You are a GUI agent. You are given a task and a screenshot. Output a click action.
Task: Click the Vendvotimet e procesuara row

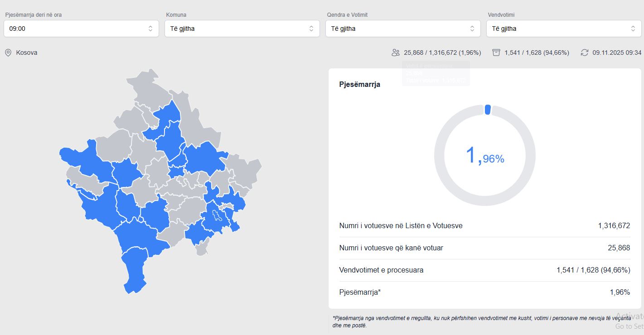(484, 270)
